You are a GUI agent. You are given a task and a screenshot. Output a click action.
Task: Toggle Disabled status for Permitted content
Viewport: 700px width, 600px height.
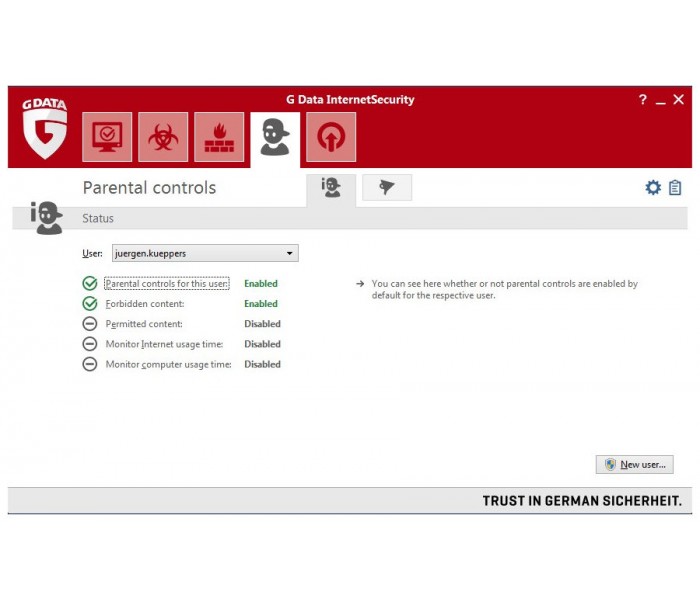click(262, 324)
